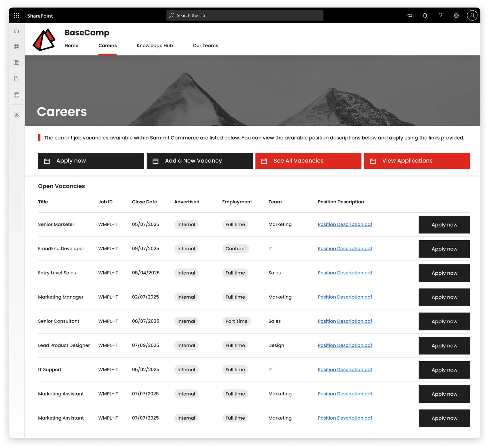Click the Position Description column header

tap(341, 202)
